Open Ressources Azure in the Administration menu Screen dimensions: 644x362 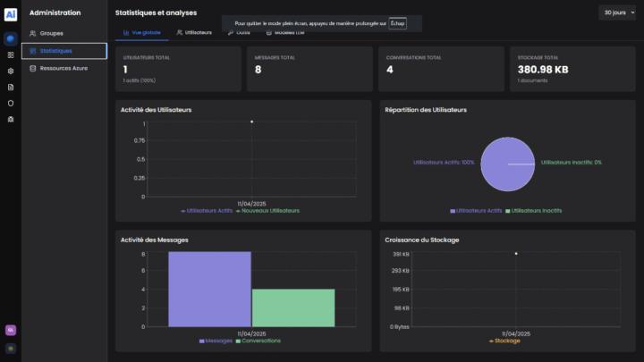[x=64, y=68]
